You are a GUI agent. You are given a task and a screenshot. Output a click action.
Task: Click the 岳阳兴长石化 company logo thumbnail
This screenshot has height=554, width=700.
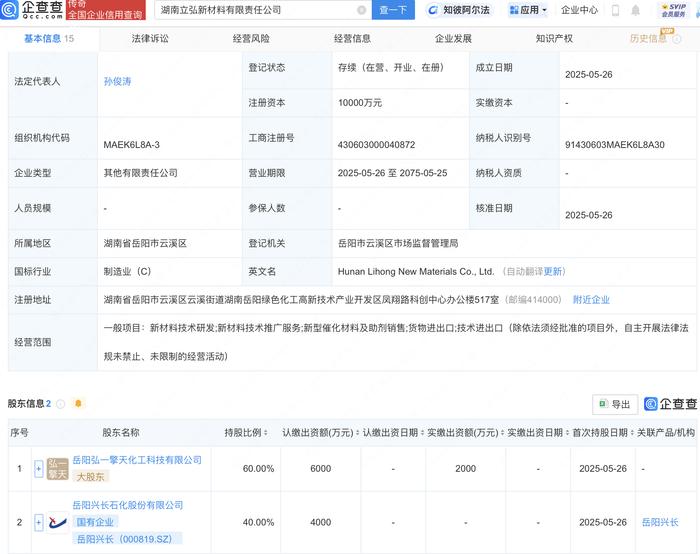(58, 522)
